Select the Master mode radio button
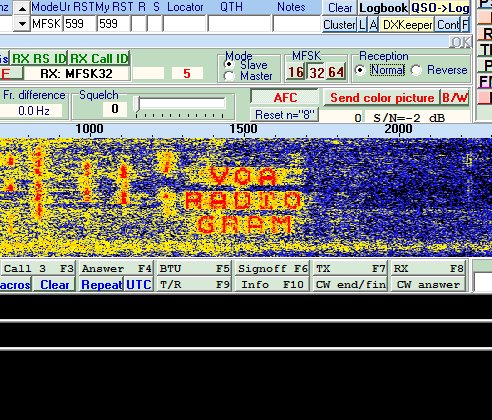The image size is (492, 420). click(x=229, y=76)
